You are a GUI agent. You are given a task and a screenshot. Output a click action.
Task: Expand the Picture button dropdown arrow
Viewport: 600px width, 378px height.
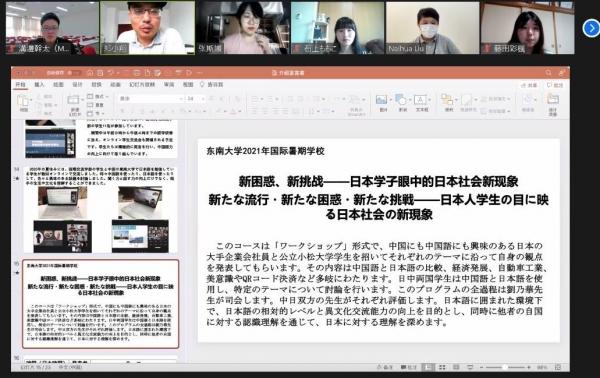point(391,100)
